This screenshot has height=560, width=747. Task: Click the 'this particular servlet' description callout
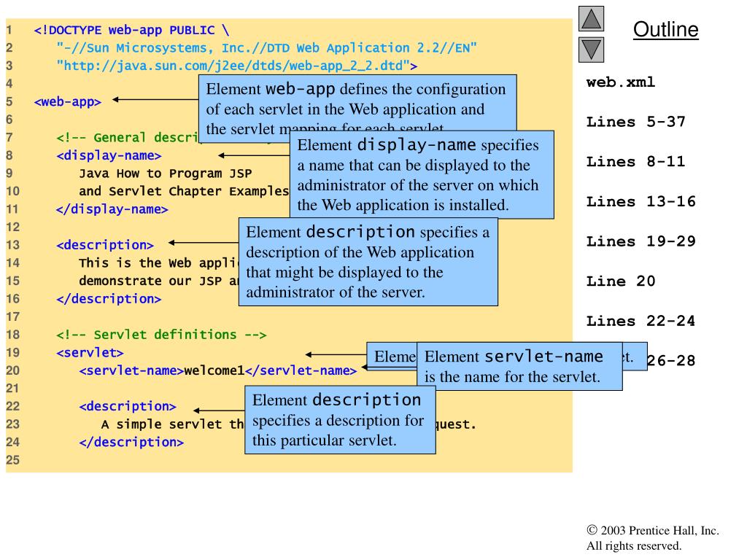click(x=340, y=420)
